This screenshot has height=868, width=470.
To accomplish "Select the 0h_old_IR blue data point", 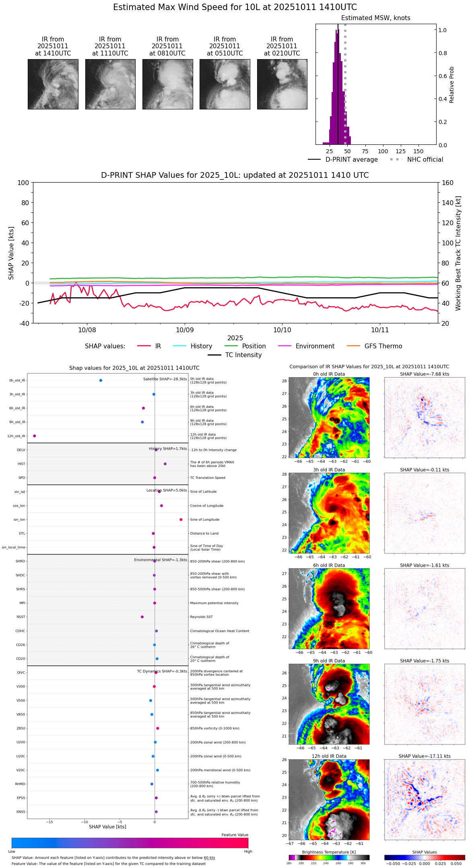I will pyautogui.click(x=101, y=381).
